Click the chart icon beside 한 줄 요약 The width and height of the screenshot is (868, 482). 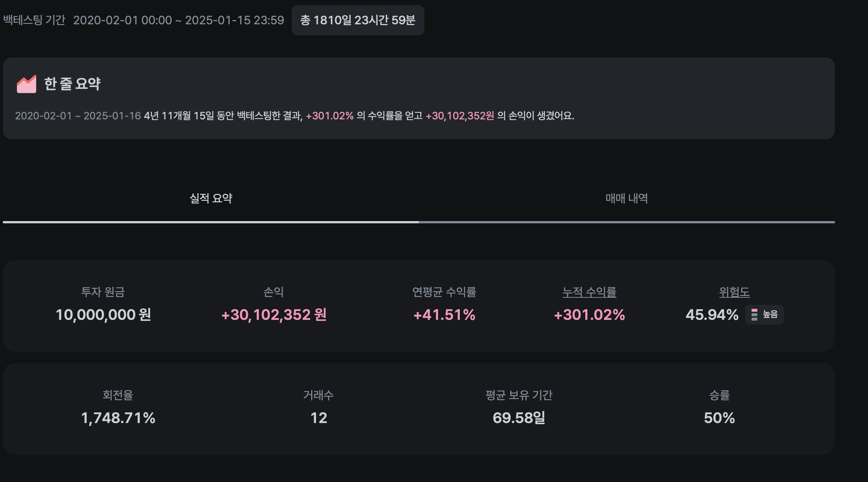(27, 84)
